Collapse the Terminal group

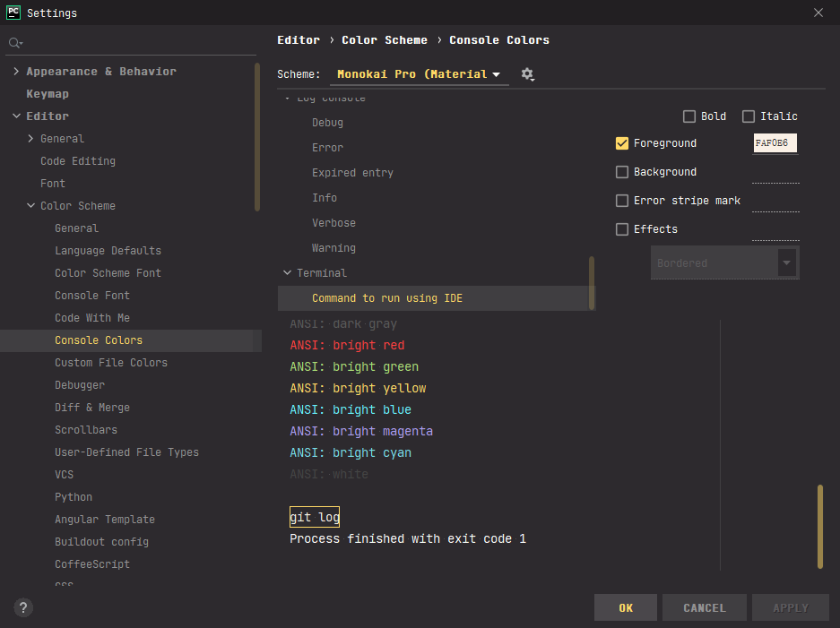[287, 273]
